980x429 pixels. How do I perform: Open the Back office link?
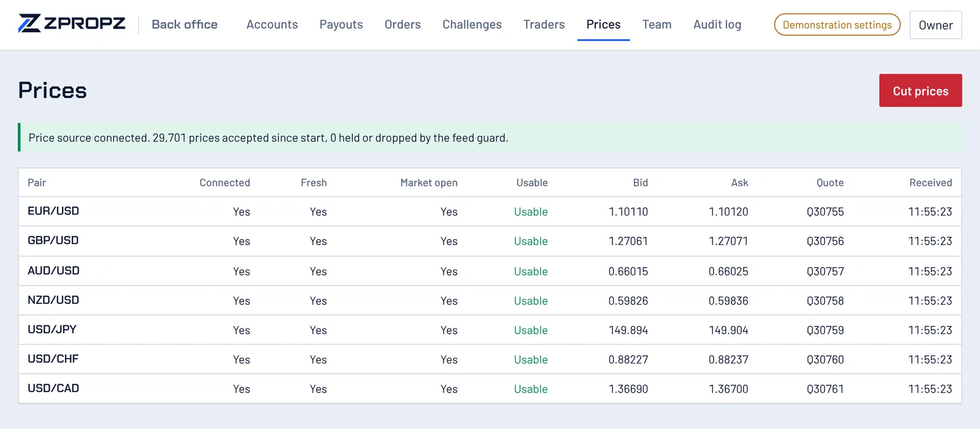tap(184, 25)
